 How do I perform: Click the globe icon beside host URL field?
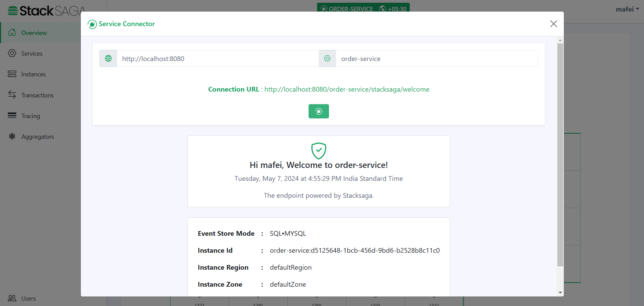[108, 58]
